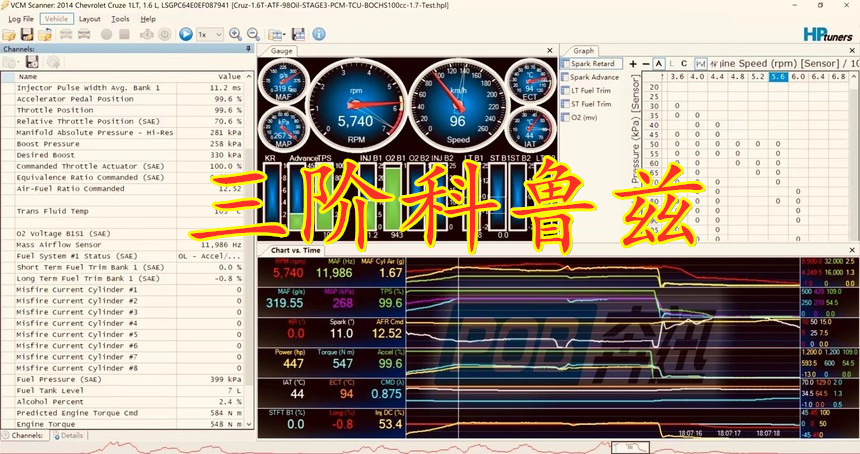Play back the log with blue play button
The width and height of the screenshot is (860, 454).
click(186, 35)
